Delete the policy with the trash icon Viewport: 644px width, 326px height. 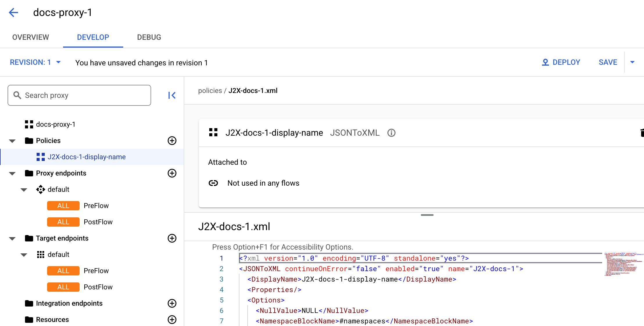(642, 133)
